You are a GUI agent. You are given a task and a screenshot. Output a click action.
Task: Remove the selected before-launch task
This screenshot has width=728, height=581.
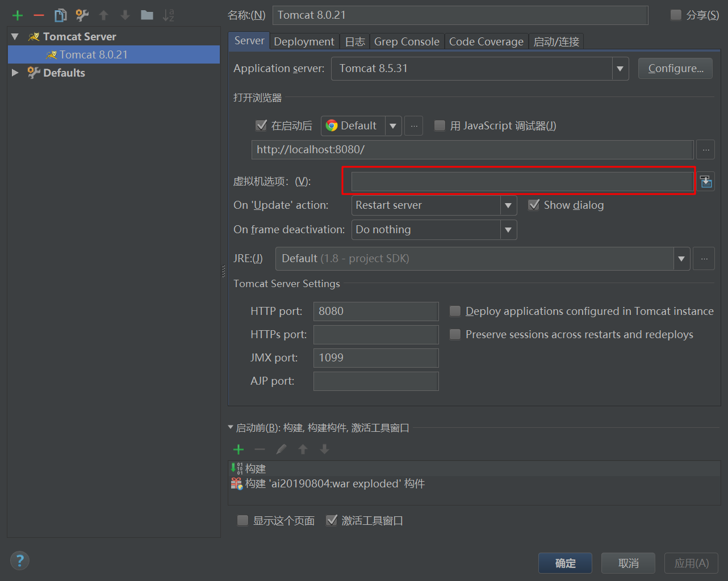(260, 449)
